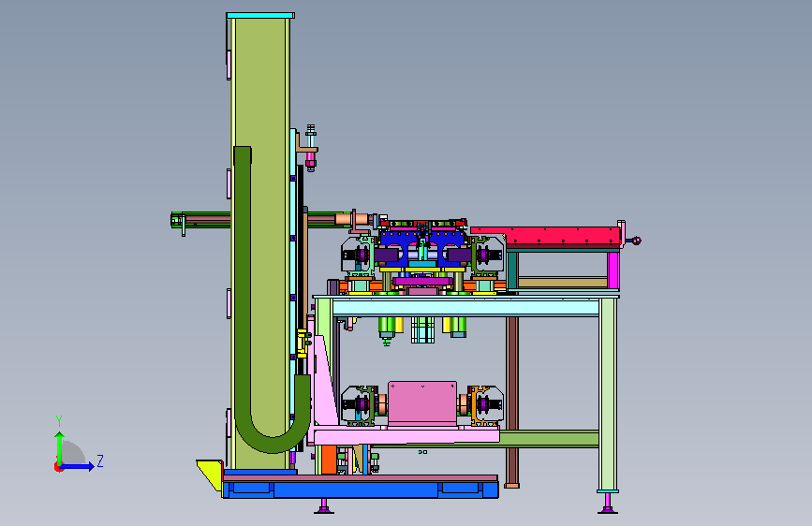The width and height of the screenshot is (812, 526).
Task: Select the brown vertical post under the table
Action: 512,399
